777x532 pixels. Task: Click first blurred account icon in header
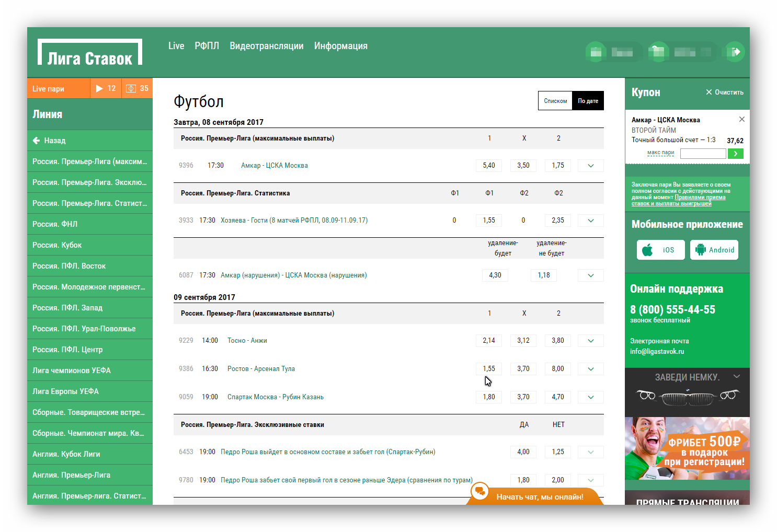(x=596, y=52)
